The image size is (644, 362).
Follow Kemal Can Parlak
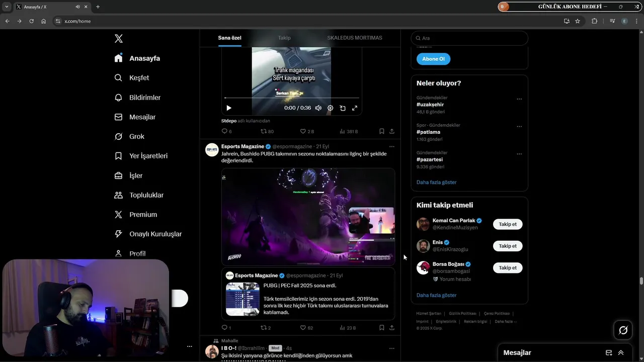click(x=508, y=224)
